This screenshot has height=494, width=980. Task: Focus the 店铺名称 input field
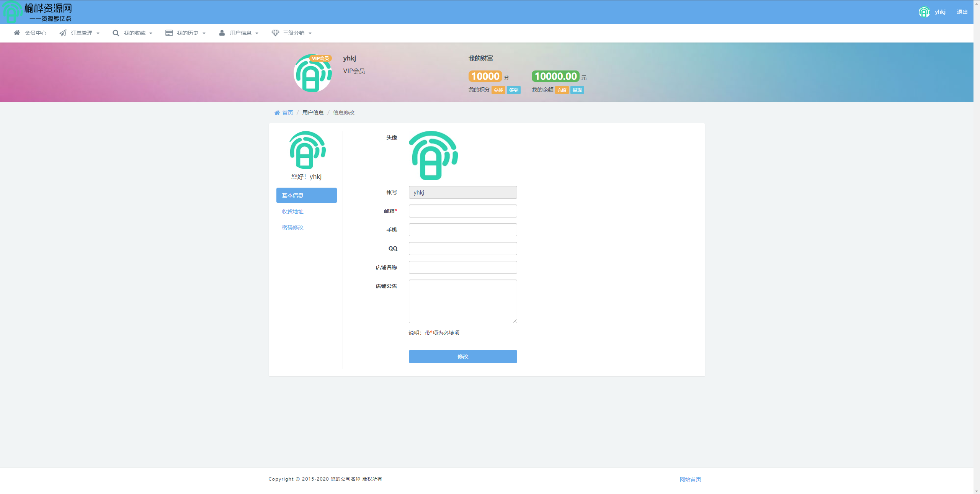pyautogui.click(x=463, y=267)
